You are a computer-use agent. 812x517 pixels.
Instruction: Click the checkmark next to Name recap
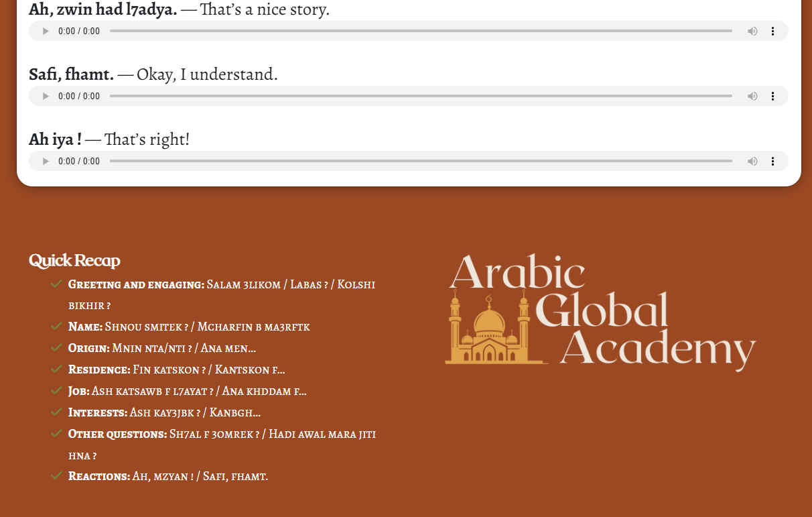pyautogui.click(x=56, y=327)
